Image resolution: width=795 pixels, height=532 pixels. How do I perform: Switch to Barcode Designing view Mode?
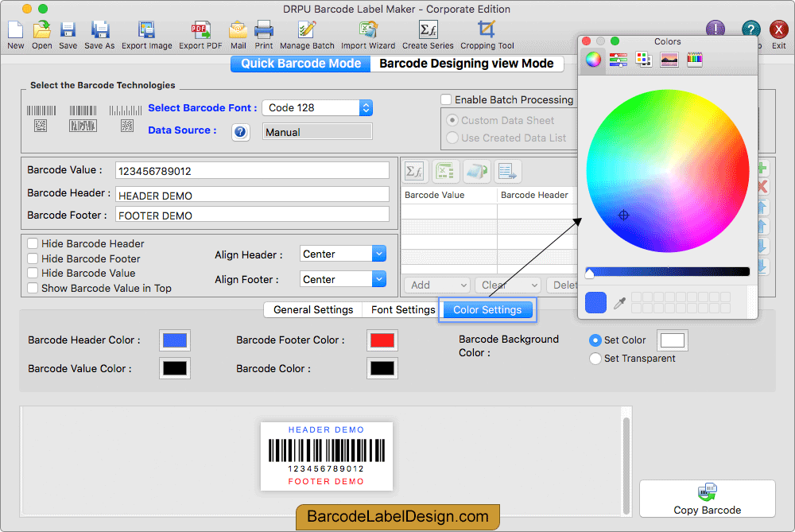(467, 64)
